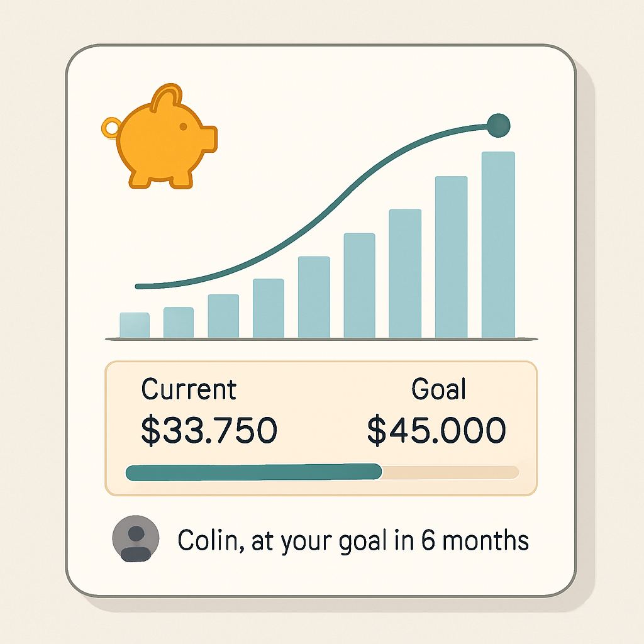The width and height of the screenshot is (644, 644).
Task: Select the $33.750 current amount
Action: [209, 431]
